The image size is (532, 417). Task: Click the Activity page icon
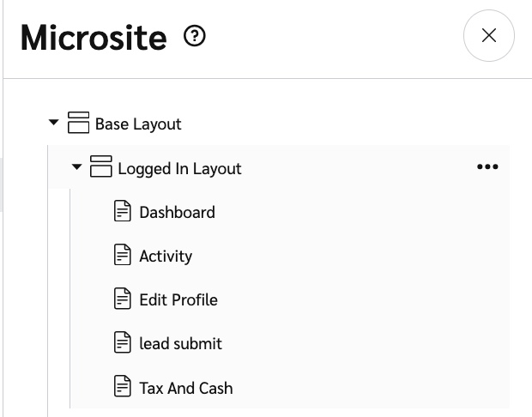coord(124,255)
